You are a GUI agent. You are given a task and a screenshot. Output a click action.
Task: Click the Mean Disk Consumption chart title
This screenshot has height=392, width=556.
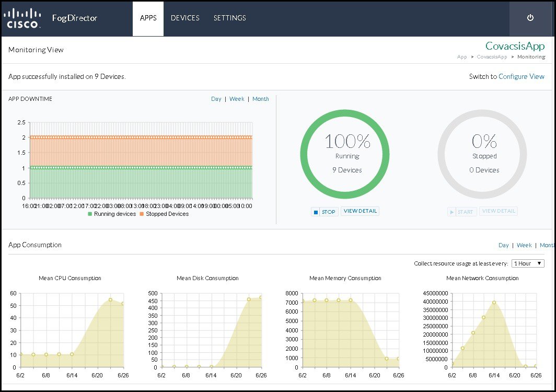(x=207, y=278)
